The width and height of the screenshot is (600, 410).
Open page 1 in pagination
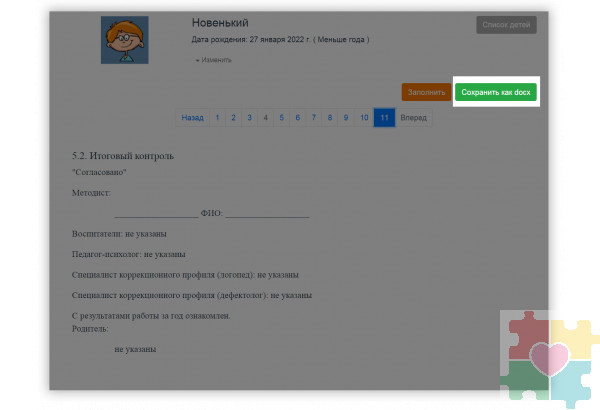click(217, 117)
